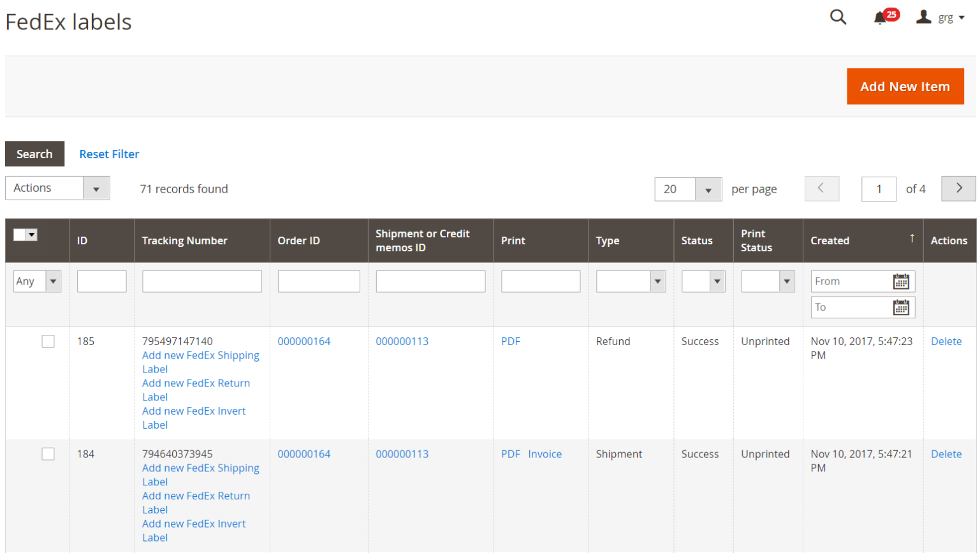Check the checkbox for row 184
The height and width of the screenshot is (553, 980).
click(x=48, y=453)
